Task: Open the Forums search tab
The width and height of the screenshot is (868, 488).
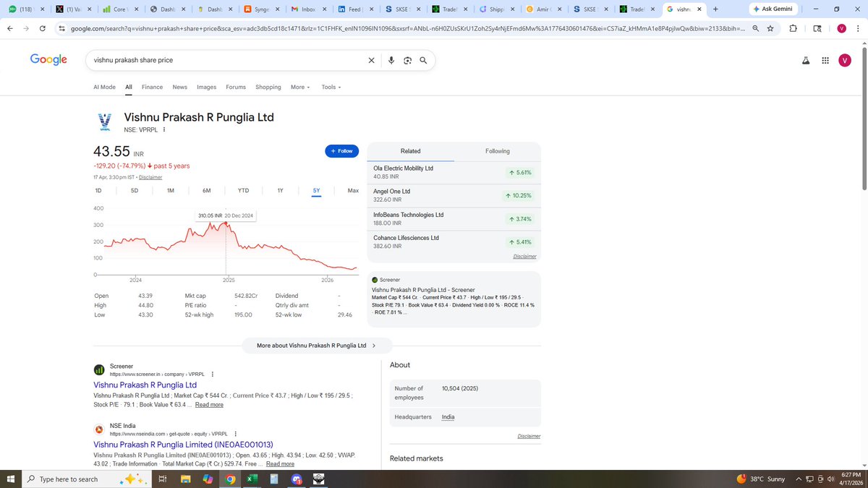Action: [x=236, y=87]
